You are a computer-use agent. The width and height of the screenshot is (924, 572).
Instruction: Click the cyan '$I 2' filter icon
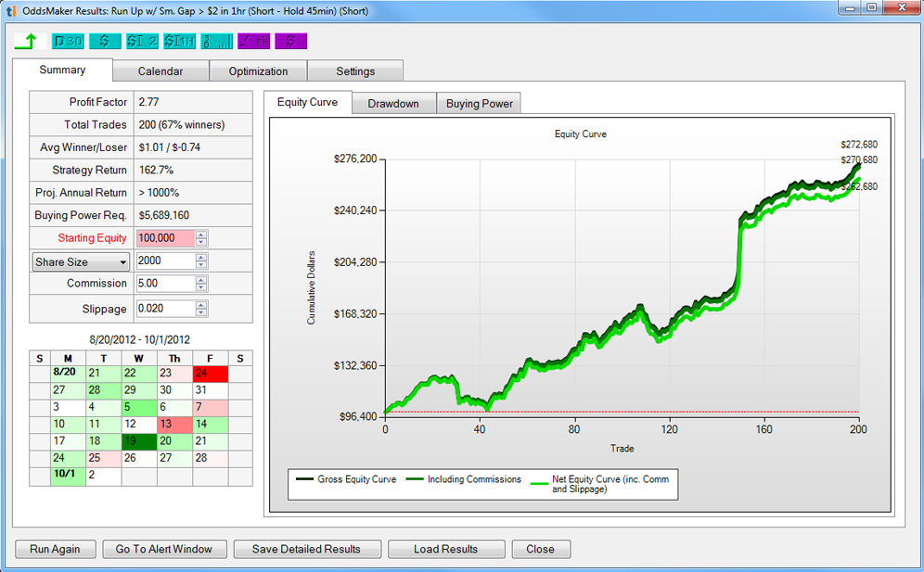[142, 41]
